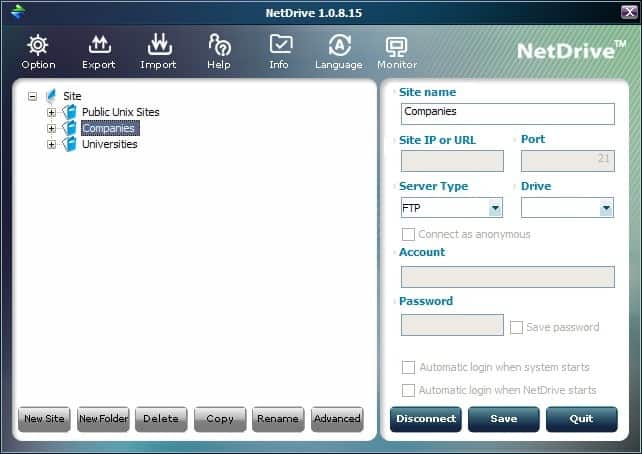Focus the Password input field
Image resolution: width=642 pixels, height=454 pixels.
pos(452,325)
